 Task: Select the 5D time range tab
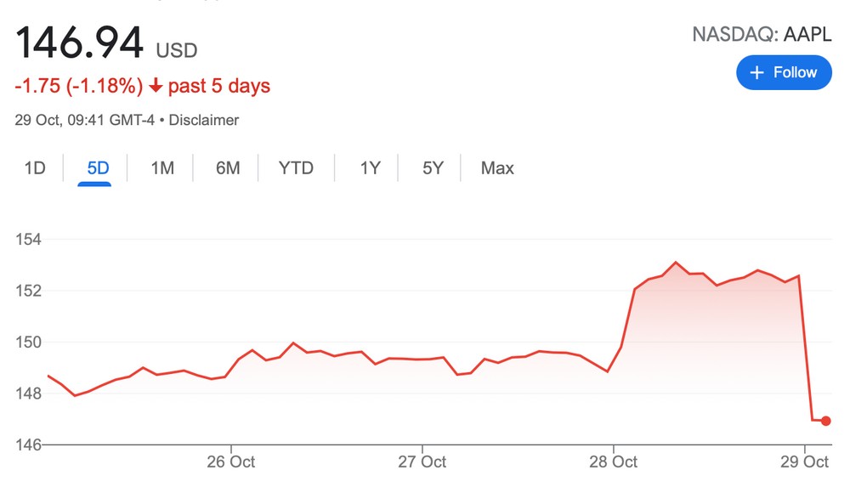99,168
